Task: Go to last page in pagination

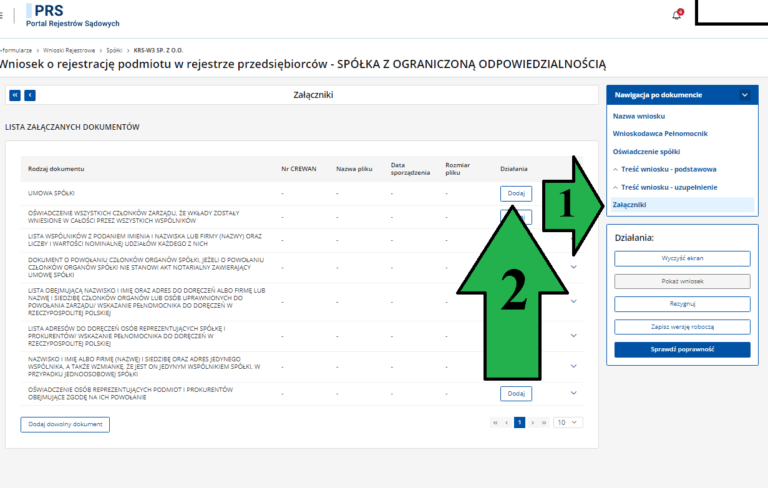Action: click(544, 422)
